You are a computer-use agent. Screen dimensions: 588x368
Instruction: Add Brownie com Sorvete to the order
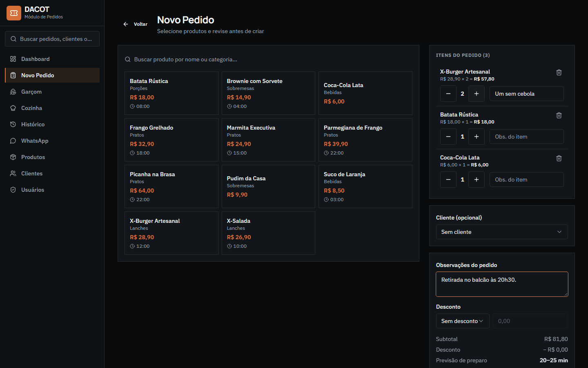(x=268, y=93)
